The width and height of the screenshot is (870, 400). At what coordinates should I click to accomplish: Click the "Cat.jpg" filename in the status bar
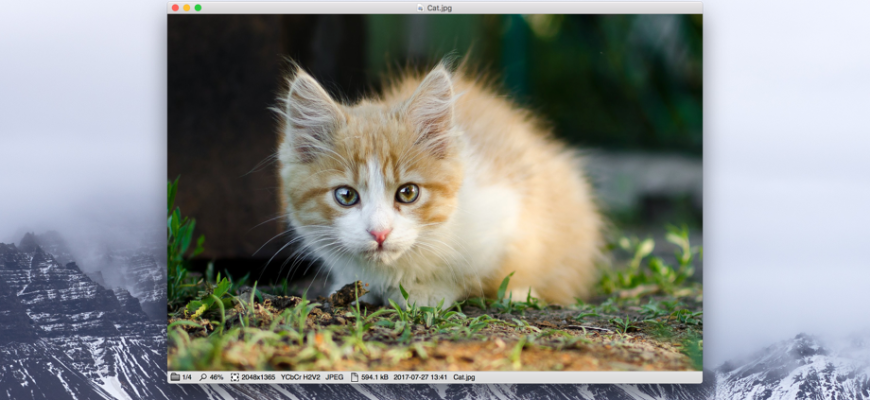464,377
